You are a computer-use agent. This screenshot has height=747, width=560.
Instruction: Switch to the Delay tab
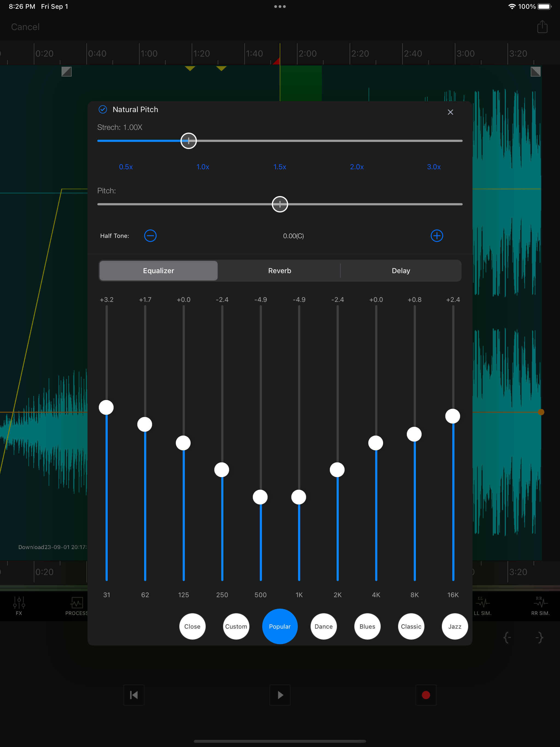[x=401, y=270]
